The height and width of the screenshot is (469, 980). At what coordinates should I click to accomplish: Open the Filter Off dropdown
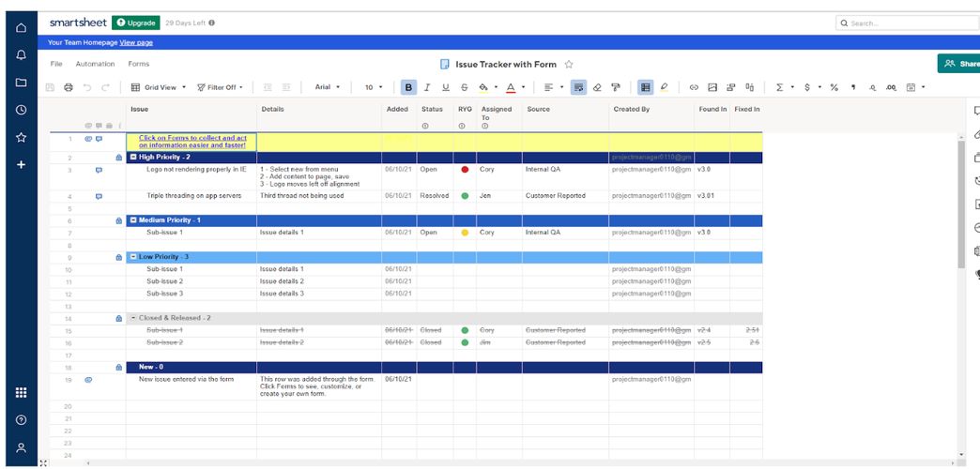220,87
